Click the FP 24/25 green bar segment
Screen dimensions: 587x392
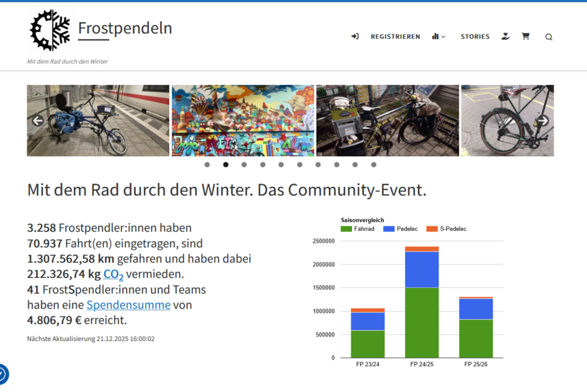coord(421,323)
